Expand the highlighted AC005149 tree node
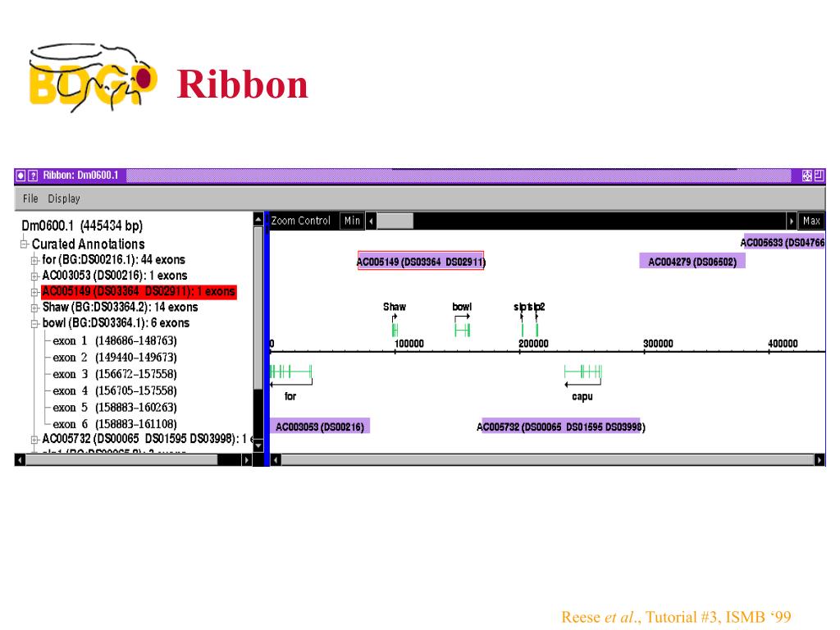Image resolution: width=840 pixels, height=630 pixels. 34,292
